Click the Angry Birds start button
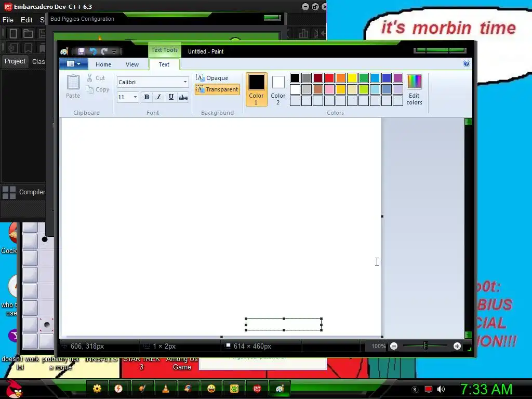The width and height of the screenshot is (532, 399). click(x=14, y=389)
